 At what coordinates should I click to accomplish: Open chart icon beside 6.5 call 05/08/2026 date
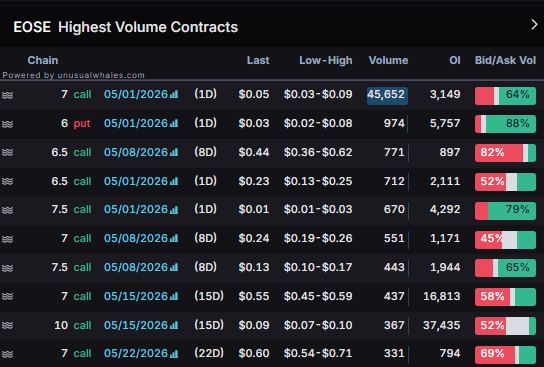(x=174, y=152)
